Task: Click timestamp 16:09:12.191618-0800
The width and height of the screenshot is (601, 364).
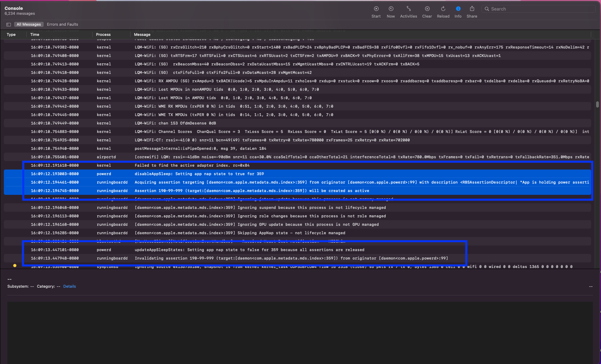Action: pyautogui.click(x=55, y=165)
